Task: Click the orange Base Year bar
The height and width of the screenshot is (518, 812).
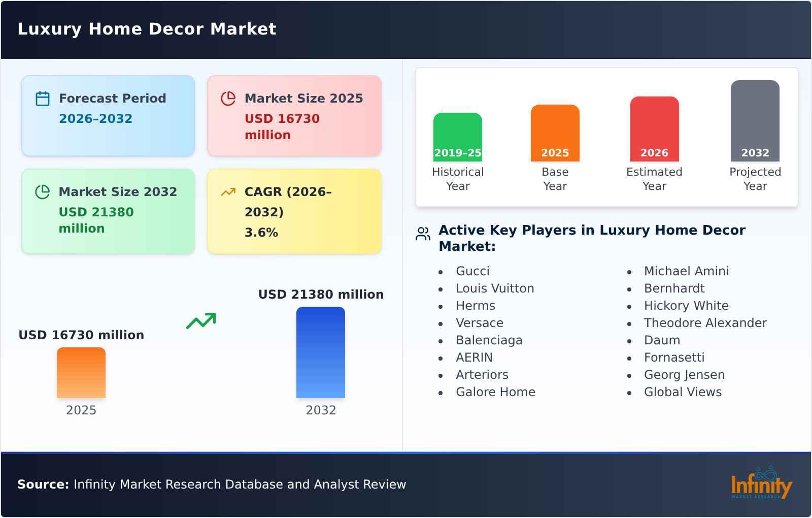Action: pos(555,132)
